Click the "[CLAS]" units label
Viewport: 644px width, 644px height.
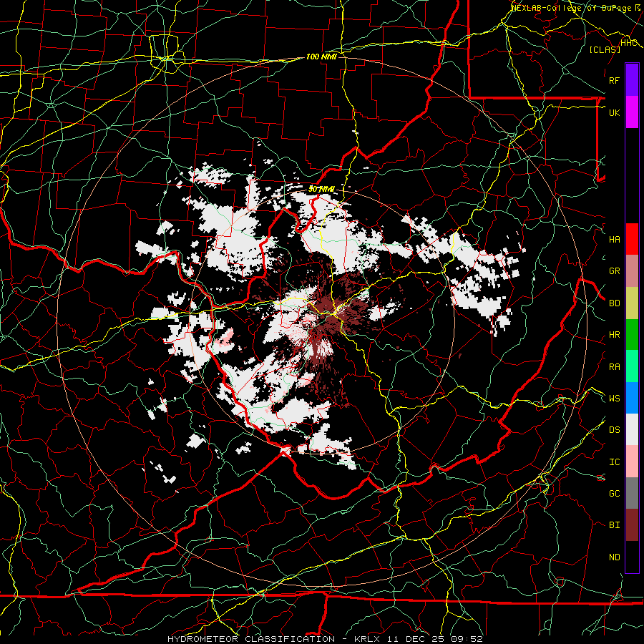coord(605,49)
